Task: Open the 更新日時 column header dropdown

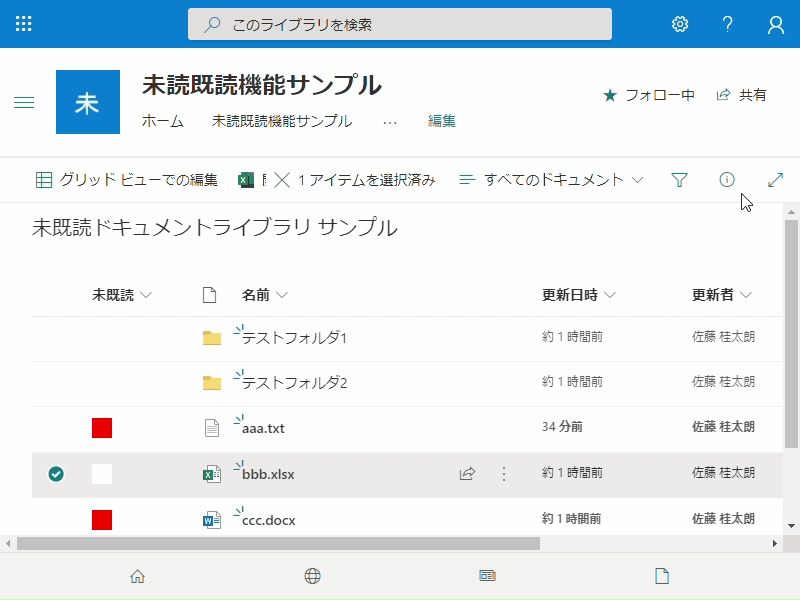Action: click(x=579, y=295)
